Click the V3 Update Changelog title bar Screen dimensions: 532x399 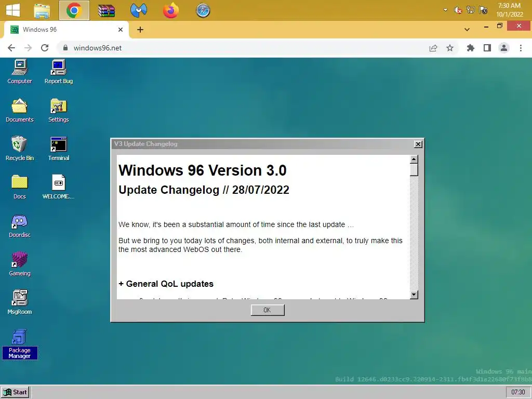click(262, 144)
